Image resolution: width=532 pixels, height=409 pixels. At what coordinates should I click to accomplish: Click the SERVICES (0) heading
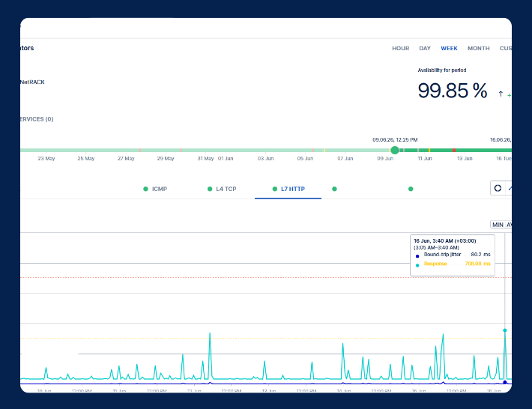click(37, 119)
